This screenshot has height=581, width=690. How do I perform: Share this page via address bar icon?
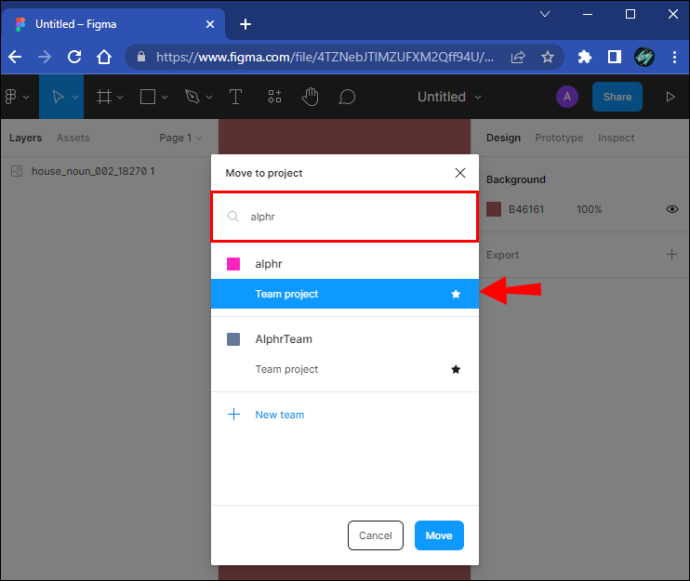[x=518, y=57]
